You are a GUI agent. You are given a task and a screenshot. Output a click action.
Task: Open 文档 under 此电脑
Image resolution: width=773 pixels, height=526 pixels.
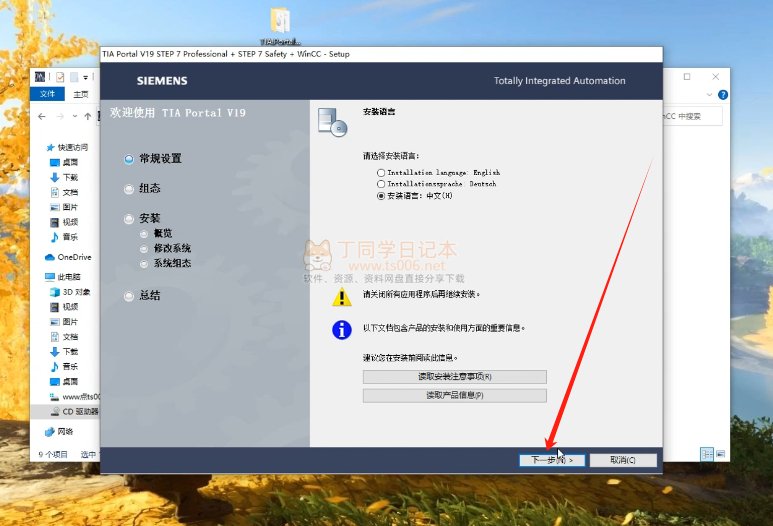pos(64,337)
